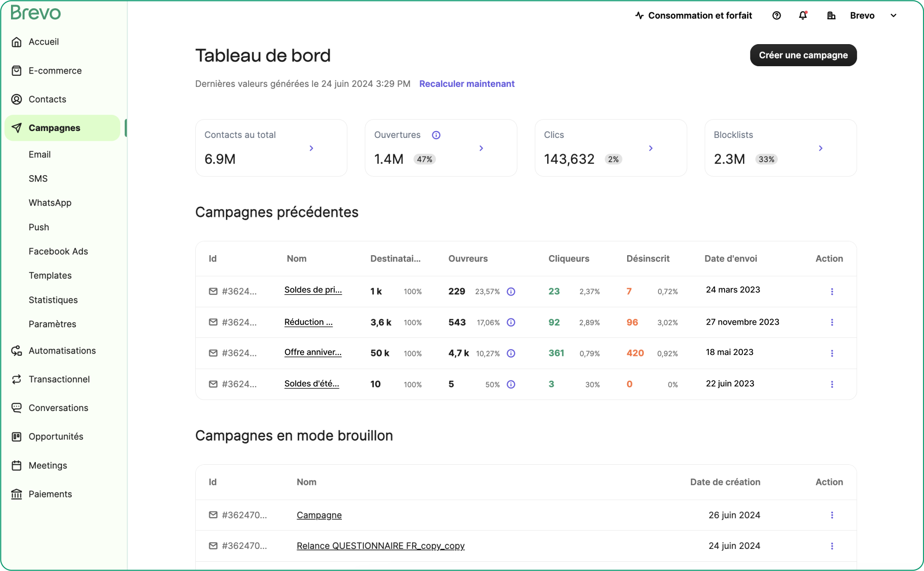Expand the Clics card chevron
The image size is (924, 571).
pyautogui.click(x=651, y=148)
